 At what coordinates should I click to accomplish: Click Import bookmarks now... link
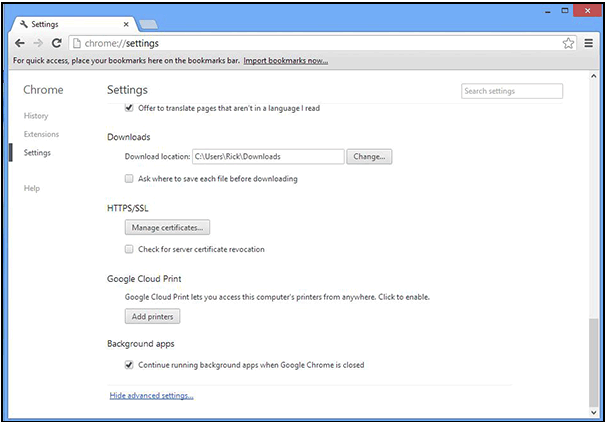click(286, 61)
